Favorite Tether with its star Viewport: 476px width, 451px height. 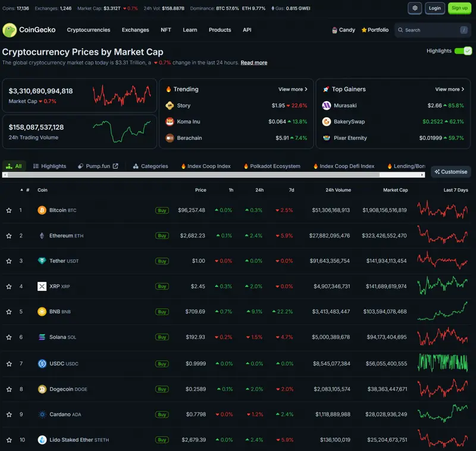click(9, 261)
